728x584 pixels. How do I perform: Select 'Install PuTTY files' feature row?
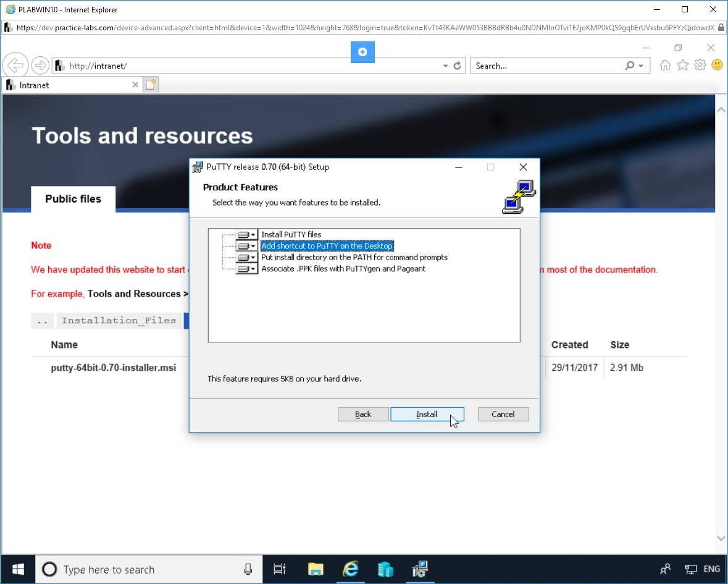291,235
